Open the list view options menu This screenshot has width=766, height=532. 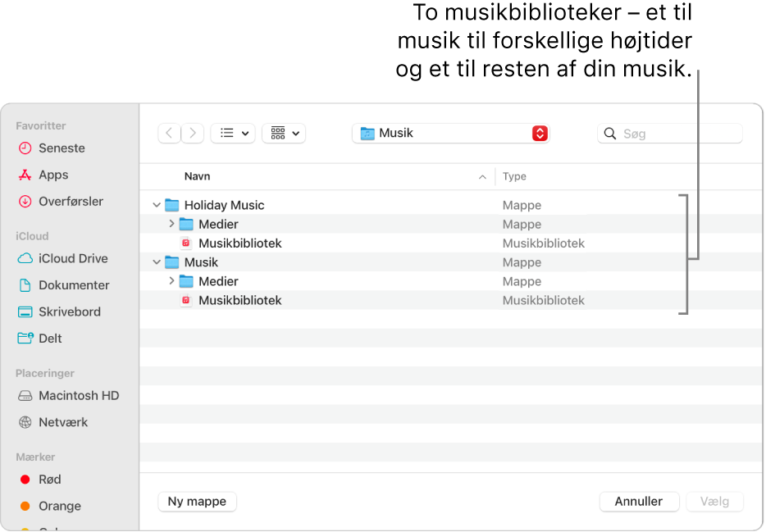pos(232,132)
